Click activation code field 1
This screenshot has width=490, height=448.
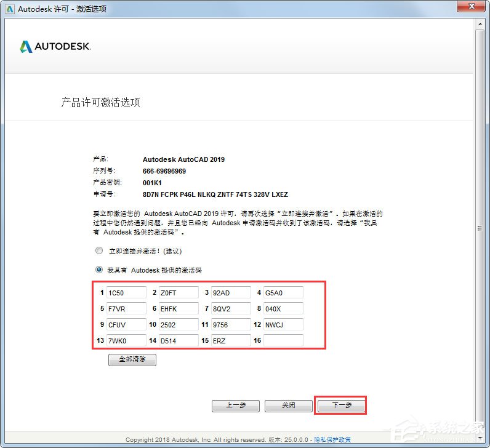point(126,293)
